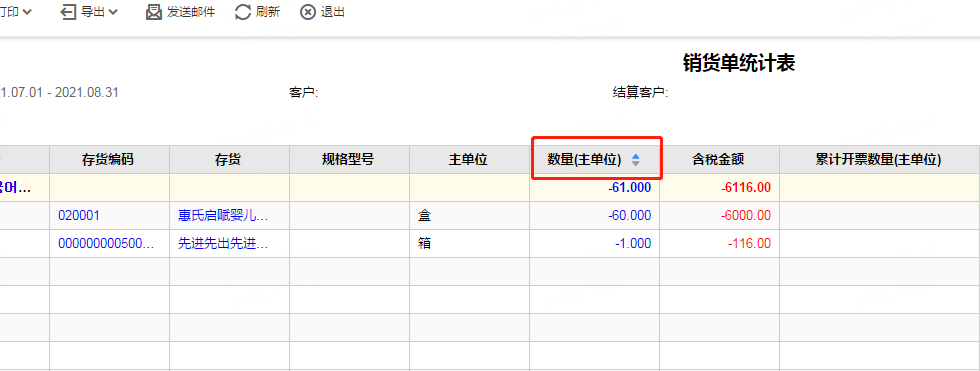Click the 刷新 refresh icon
This screenshot has height=371, width=980.
pyautogui.click(x=242, y=12)
